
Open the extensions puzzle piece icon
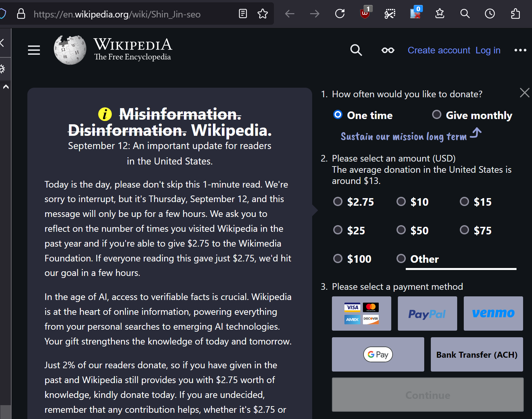[515, 14]
